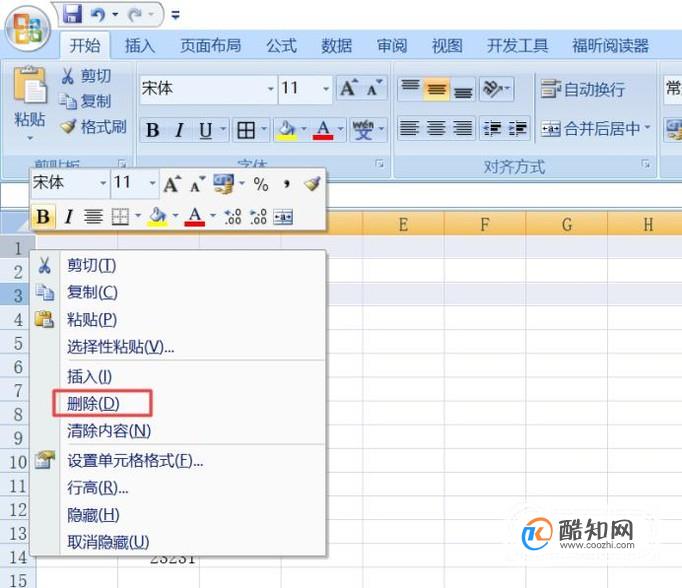Decrease font size in the ribbon
This screenshot has width=682, height=588.
pos(374,88)
